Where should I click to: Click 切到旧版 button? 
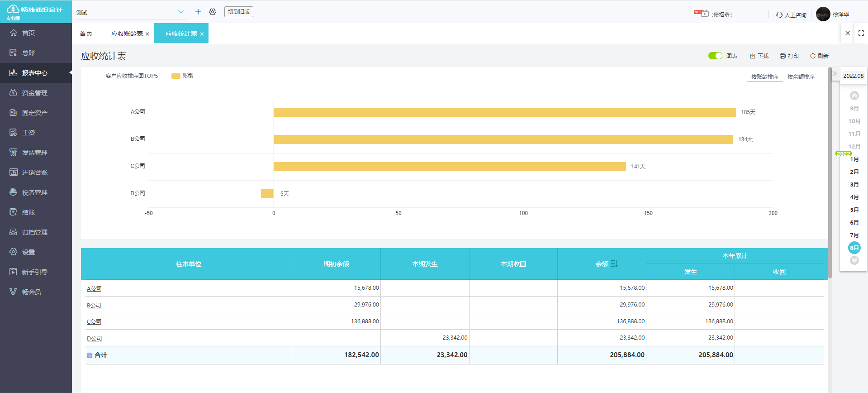coord(239,12)
